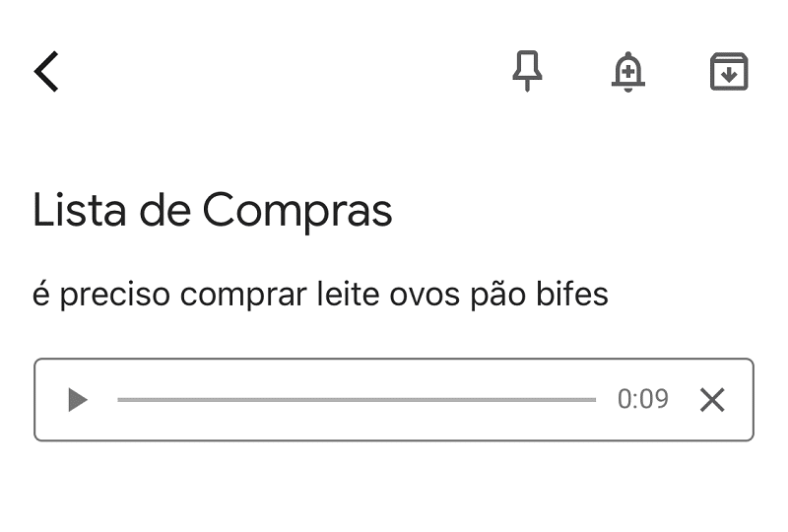Place cursor on the word "bifes"

point(570,295)
